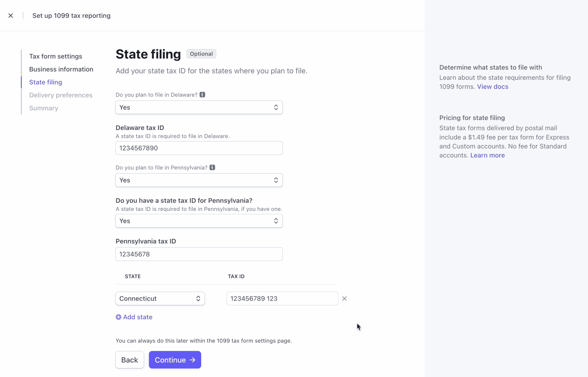Select the Connecticut state dropdown
This screenshot has width=588, height=377.
click(x=159, y=298)
